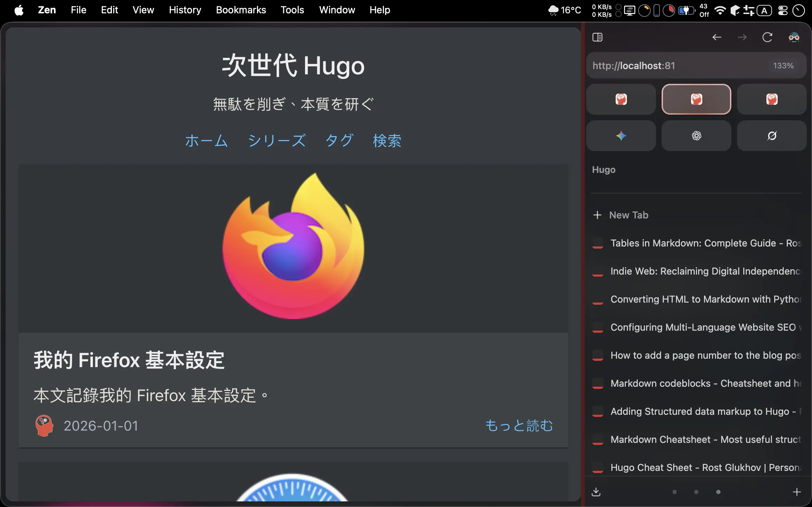Open the Gemini pinned essential tab
This screenshot has width=812, height=507.
tap(621, 136)
